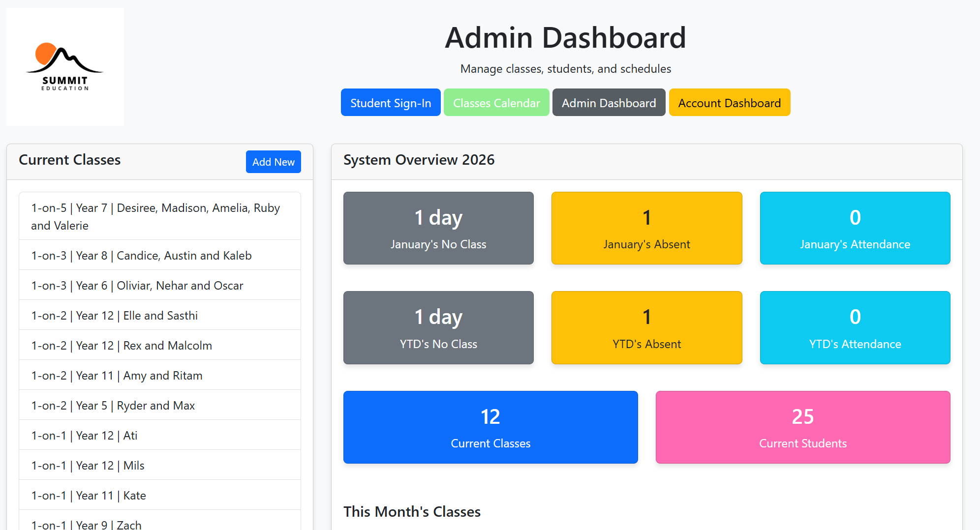Select the Year 5 class with Ryder and Max
The width and height of the screenshot is (980, 530).
(x=159, y=405)
